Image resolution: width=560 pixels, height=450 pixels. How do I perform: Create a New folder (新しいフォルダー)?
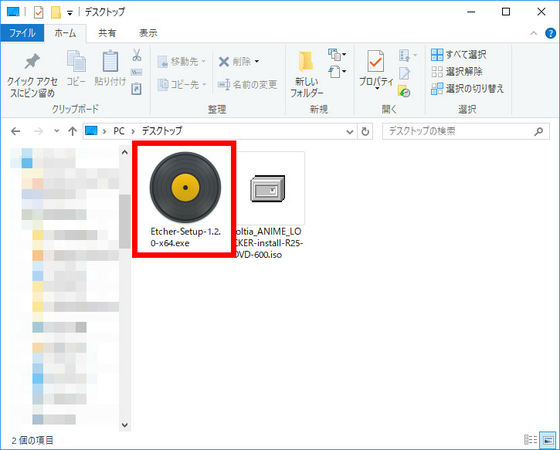click(306, 74)
